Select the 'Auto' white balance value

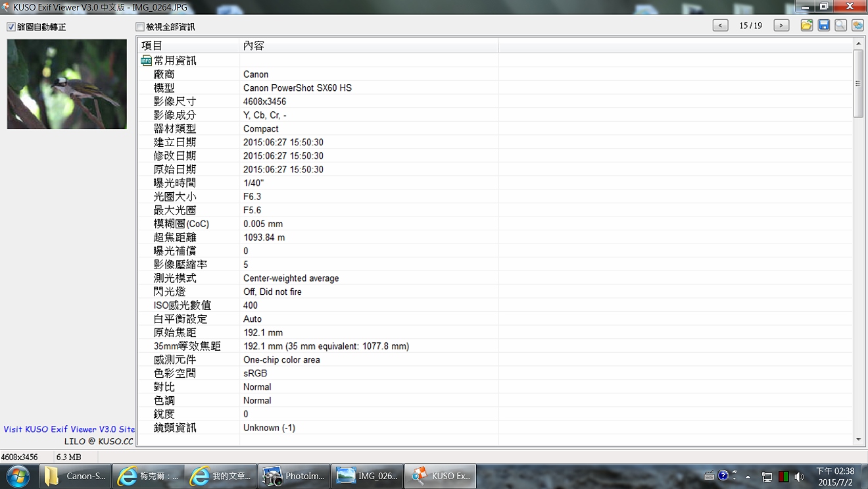[x=253, y=319]
